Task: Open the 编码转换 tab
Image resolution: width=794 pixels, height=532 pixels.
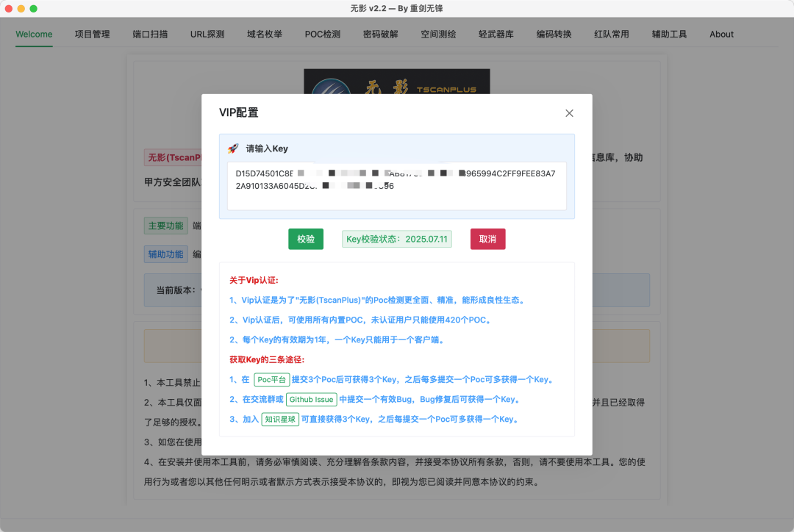Action: coord(554,34)
